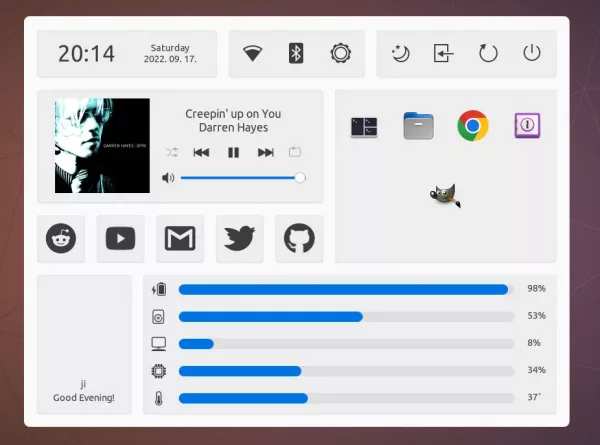Open YouTube shortcut
The width and height of the screenshot is (600, 445).
pyautogui.click(x=121, y=238)
